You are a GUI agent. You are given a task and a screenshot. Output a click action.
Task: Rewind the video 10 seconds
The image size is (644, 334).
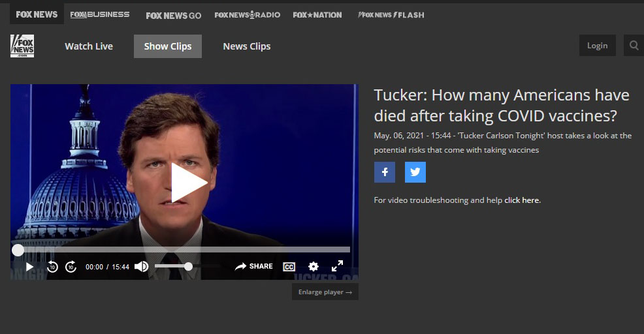click(52, 267)
